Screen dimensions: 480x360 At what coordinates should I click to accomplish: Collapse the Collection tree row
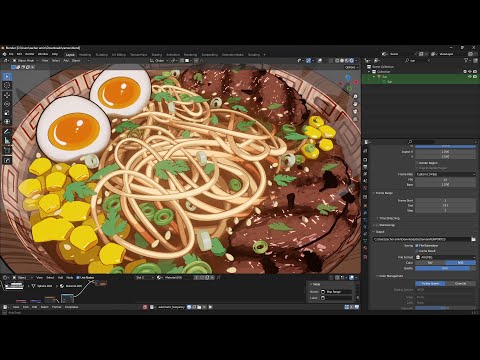pos(369,72)
